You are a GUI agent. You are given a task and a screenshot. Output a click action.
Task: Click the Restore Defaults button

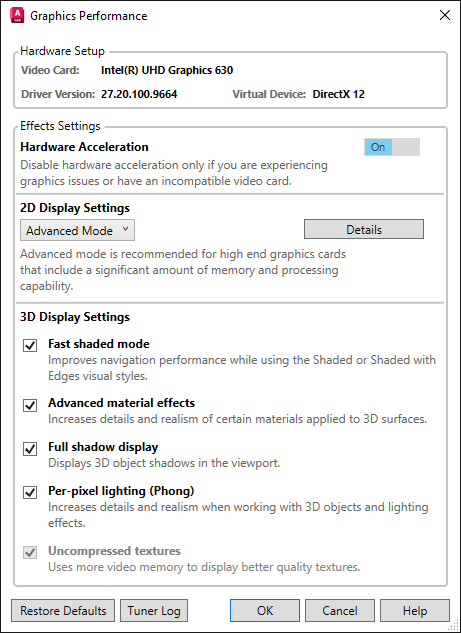(x=63, y=610)
